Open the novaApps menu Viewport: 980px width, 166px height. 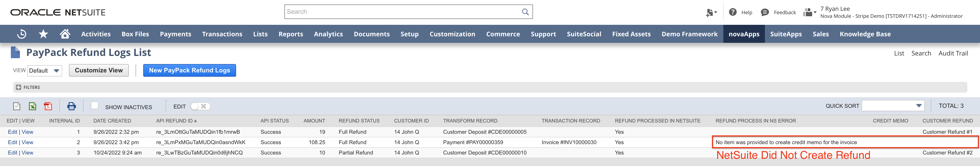coord(744,34)
